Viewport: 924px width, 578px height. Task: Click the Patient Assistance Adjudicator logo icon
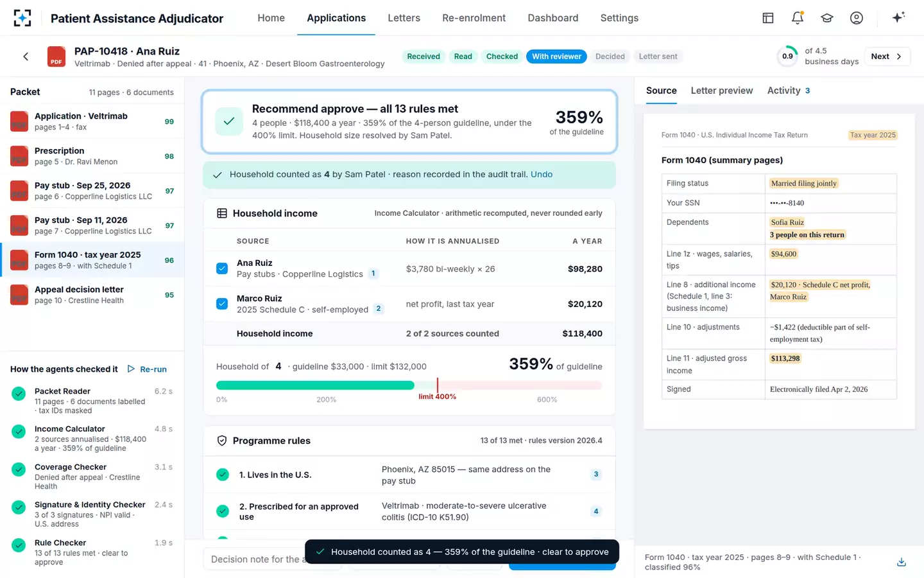click(x=22, y=18)
